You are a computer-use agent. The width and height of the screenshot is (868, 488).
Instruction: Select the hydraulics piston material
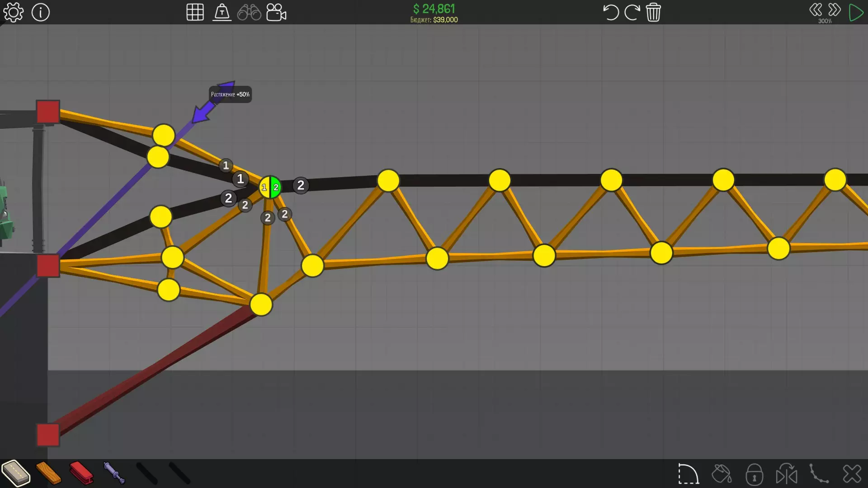tap(114, 473)
